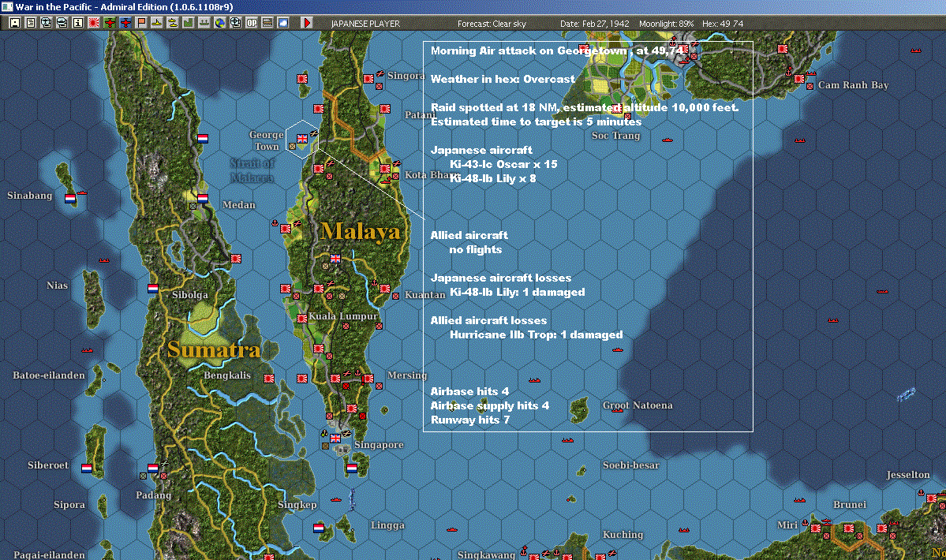This screenshot has height=560, width=946.
Task: Click the 'Padang' map label
Action: coord(153,495)
